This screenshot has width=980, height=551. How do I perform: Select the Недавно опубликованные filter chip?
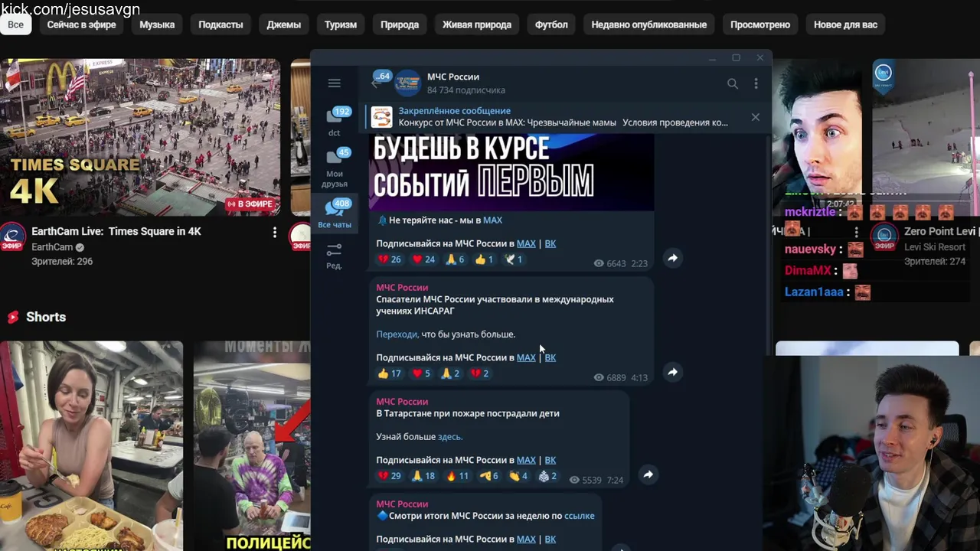pos(649,24)
